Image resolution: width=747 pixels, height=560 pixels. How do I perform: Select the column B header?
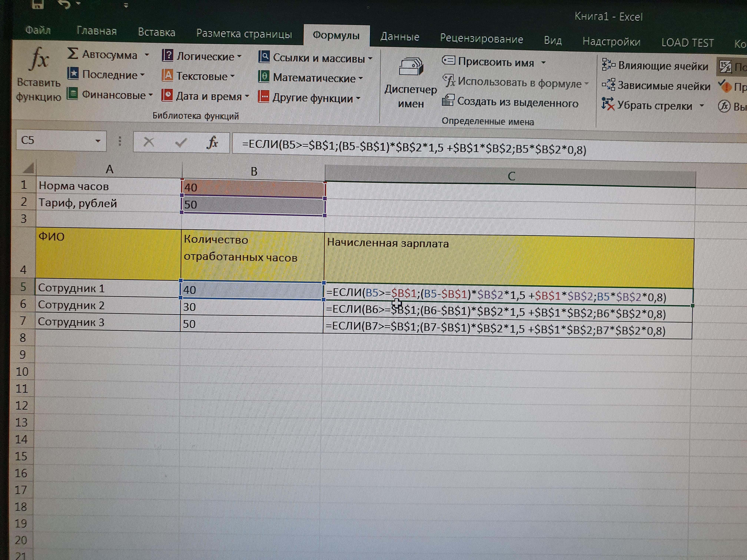tap(254, 172)
